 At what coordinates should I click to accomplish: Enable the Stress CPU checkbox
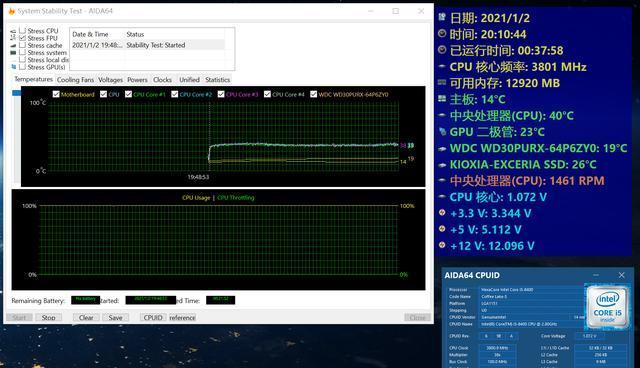(x=22, y=31)
